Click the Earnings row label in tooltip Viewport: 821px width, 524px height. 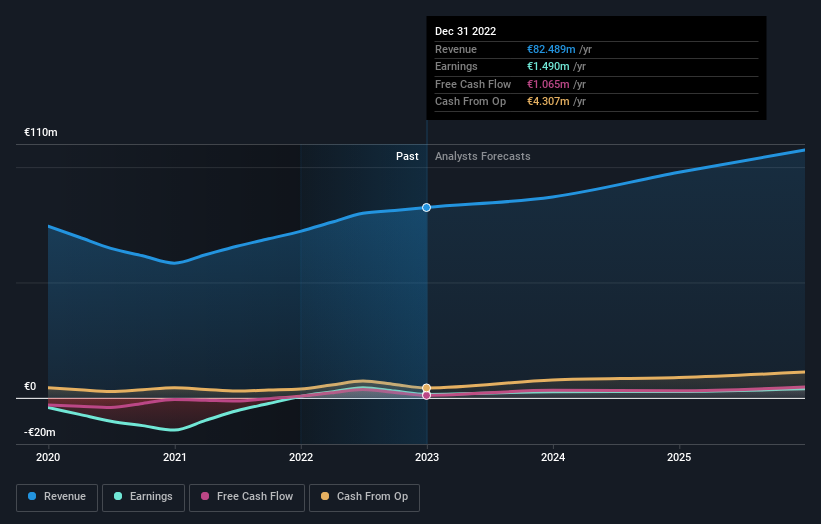click(x=457, y=66)
